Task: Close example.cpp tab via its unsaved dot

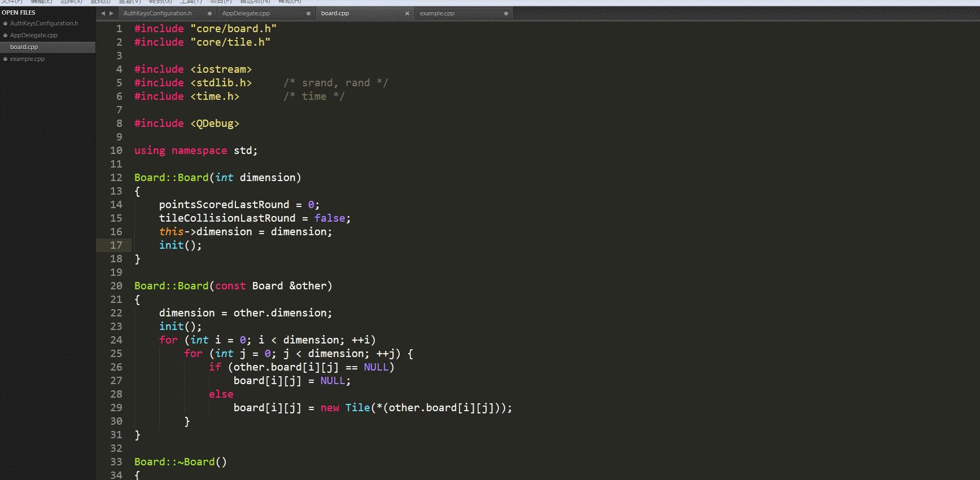Action: pos(506,13)
